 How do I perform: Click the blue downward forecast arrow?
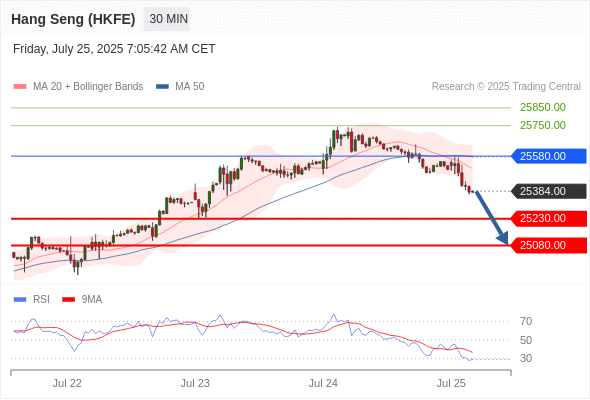pyautogui.click(x=492, y=218)
